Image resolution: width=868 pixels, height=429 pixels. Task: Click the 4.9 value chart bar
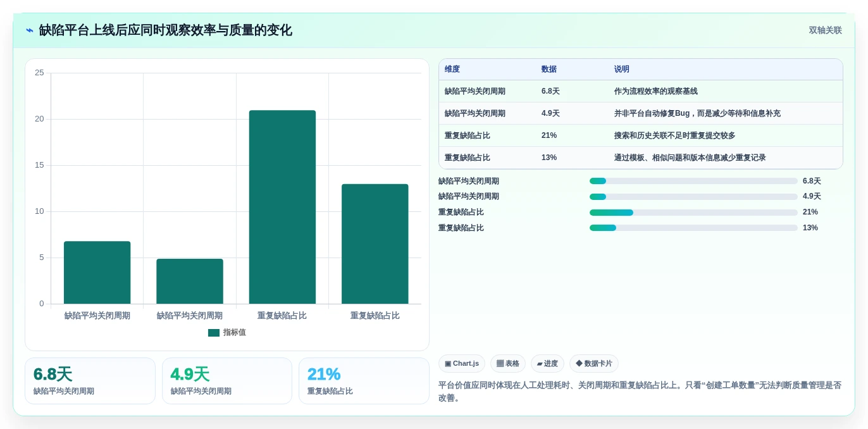190,282
